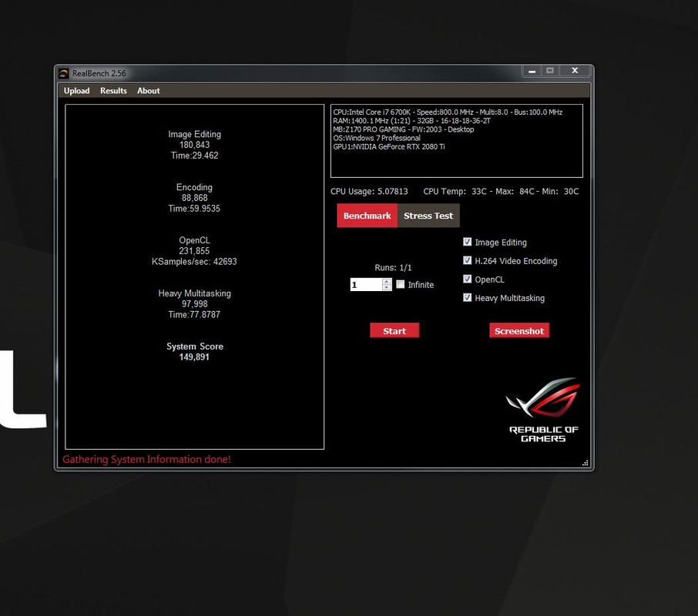Open the About menu
This screenshot has width=698, height=616.
click(x=148, y=91)
